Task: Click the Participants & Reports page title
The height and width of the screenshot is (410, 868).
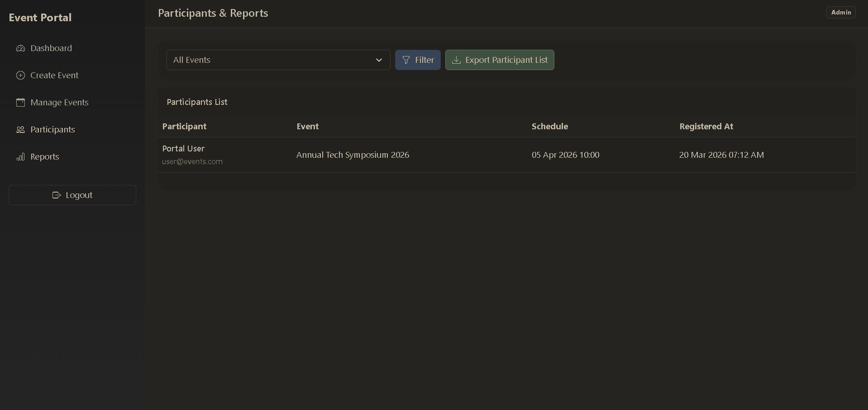Action: pyautogui.click(x=213, y=13)
